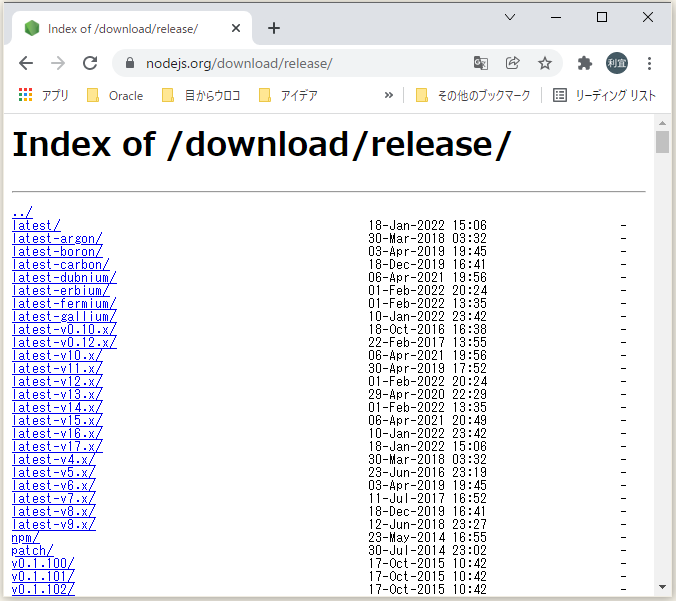This screenshot has height=601, width=676.
Task: Open the latest-v5.x/ link
Action: 53,472
